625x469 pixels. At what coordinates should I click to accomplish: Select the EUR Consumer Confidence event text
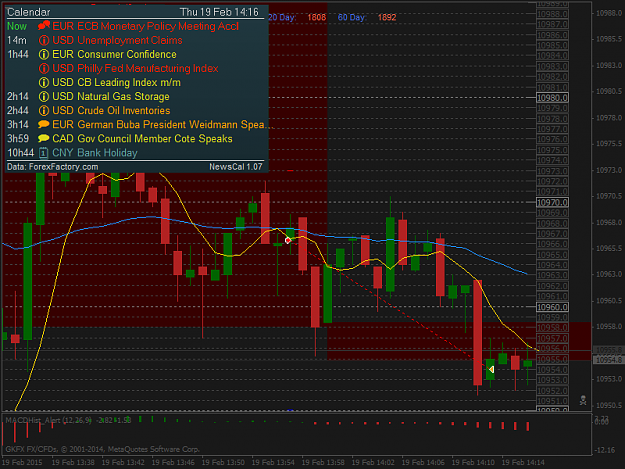coord(114,54)
